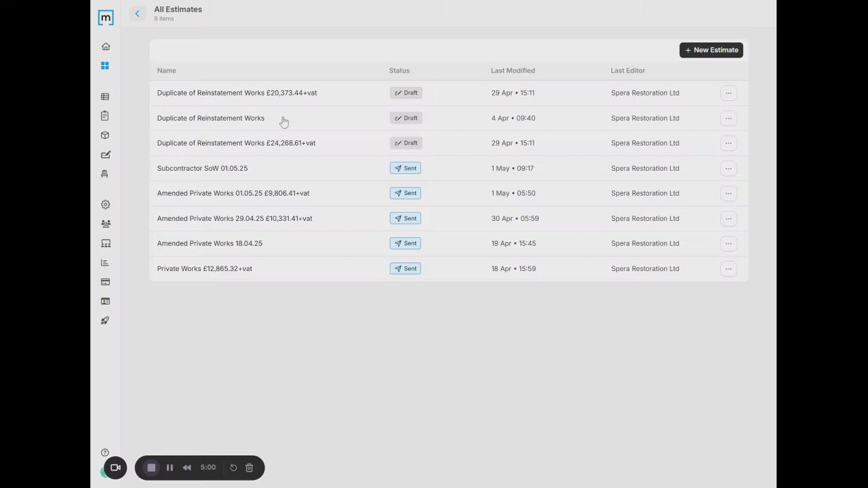Open the table-list icon in the sidebar
The width and height of the screenshot is (868, 488).
click(x=105, y=97)
